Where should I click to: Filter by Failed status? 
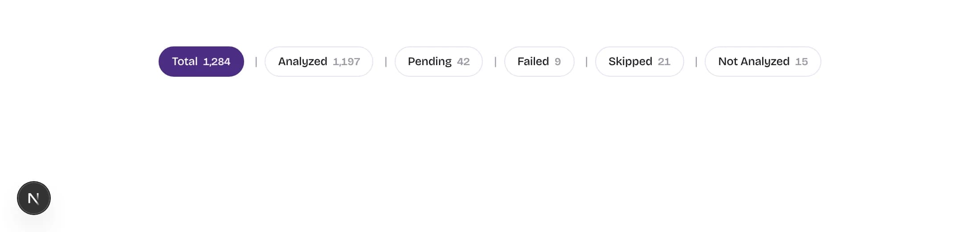click(x=539, y=62)
